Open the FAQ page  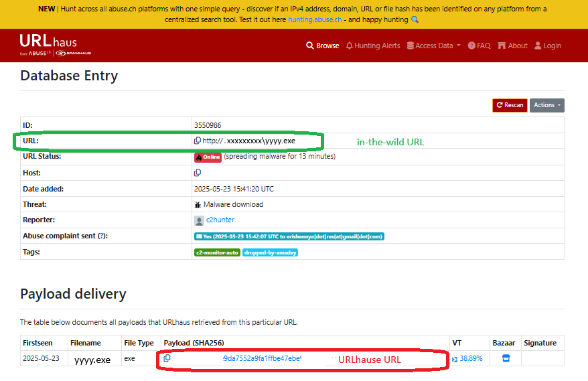pos(479,46)
